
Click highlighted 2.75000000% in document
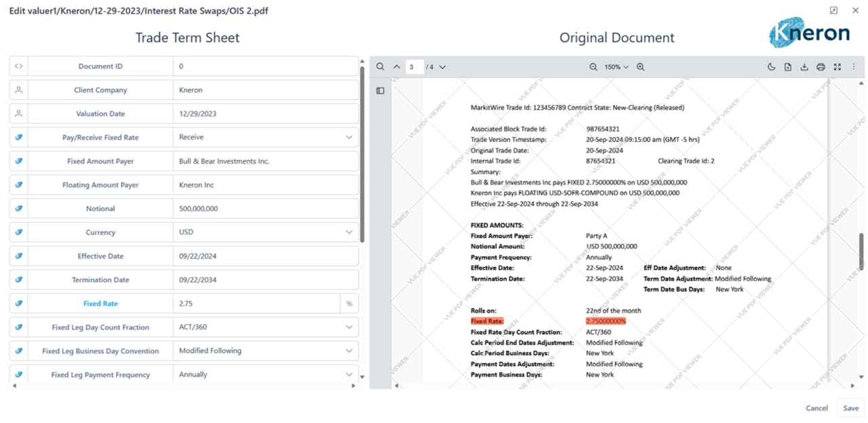(606, 321)
